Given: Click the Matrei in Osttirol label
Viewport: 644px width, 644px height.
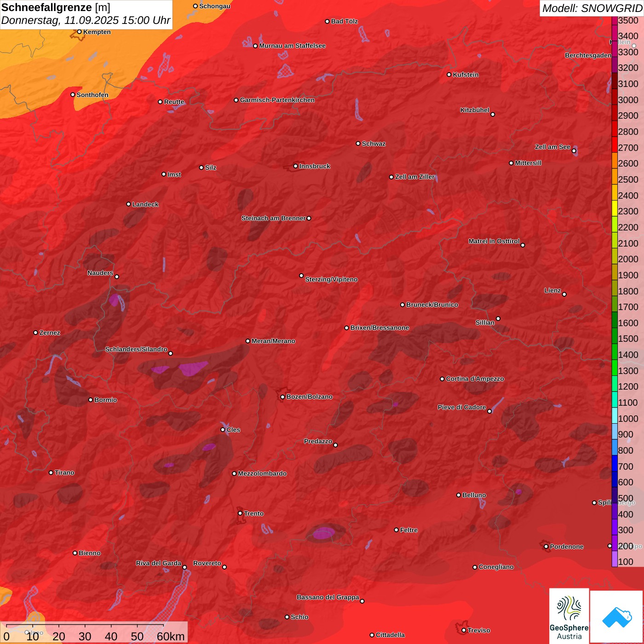Looking at the screenshot, I should (x=494, y=241).
